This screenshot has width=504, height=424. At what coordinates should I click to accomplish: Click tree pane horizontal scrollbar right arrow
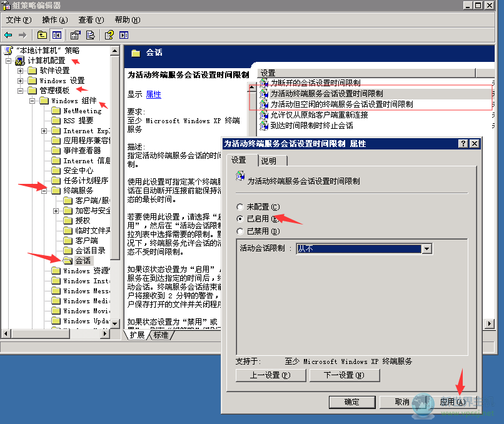105,334
